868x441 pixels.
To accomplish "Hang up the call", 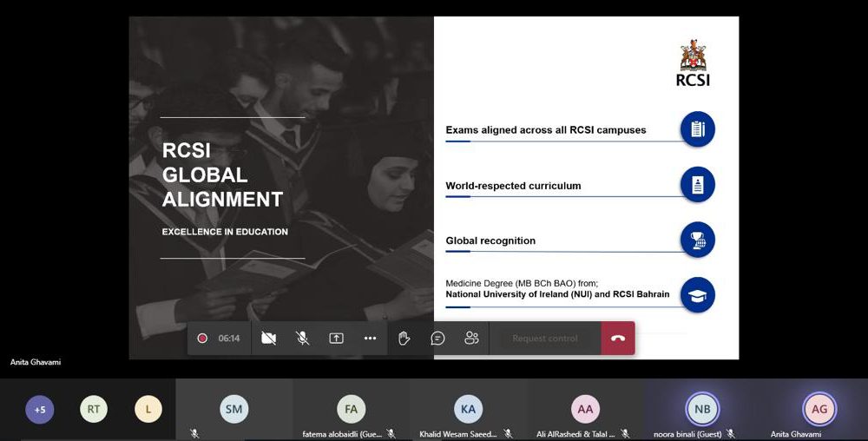I will [618, 339].
